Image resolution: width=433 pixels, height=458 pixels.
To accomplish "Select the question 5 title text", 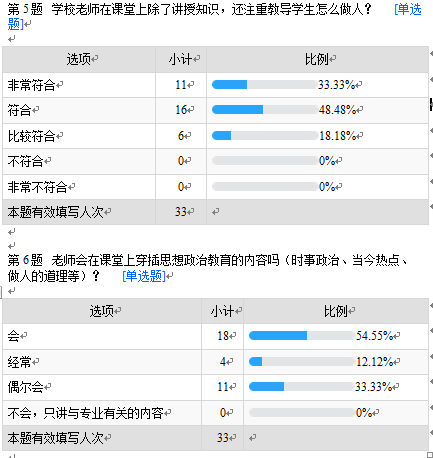I will coord(190,9).
